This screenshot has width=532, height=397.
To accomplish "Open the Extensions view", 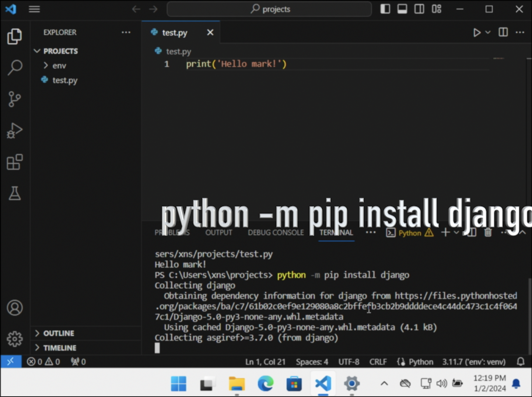I will 15,162.
